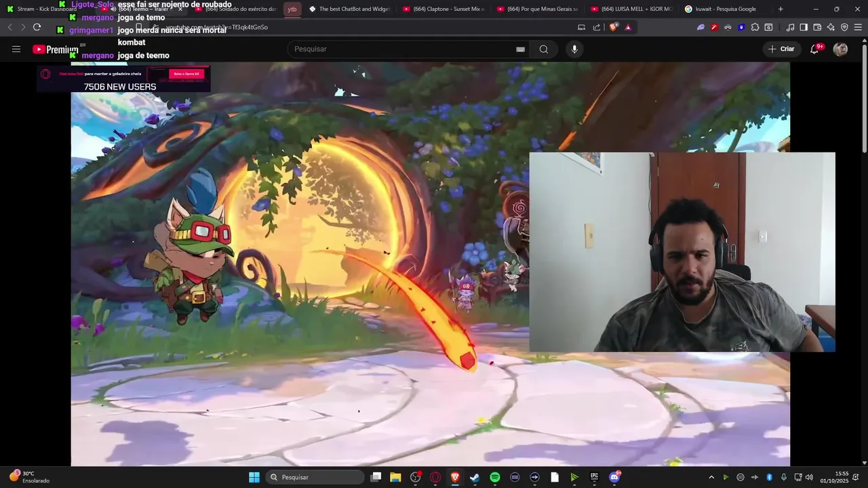Open Leo AI sparkle icon
Viewport: 868px width, 488px height.
(831, 27)
